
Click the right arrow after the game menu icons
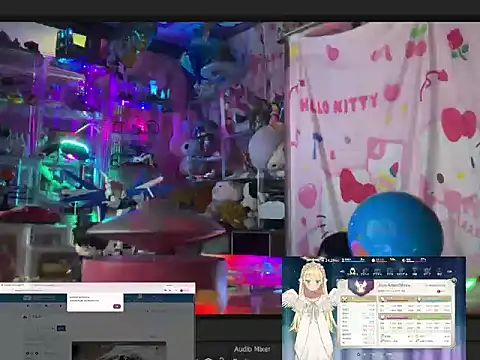coord(450,272)
